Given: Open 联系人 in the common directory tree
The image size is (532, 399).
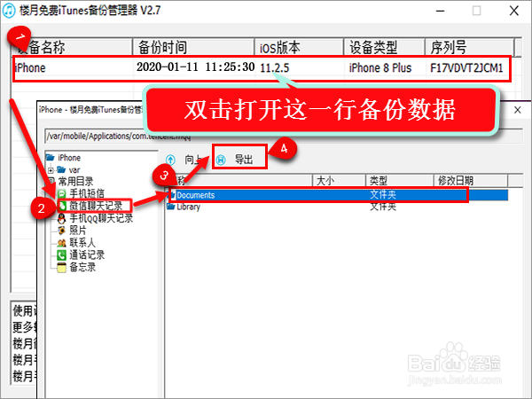Looking at the screenshot, I should point(82,243).
